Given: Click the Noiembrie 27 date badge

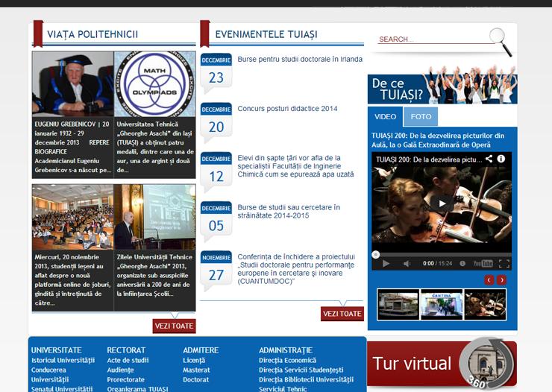Looking at the screenshot, I should click(216, 270).
